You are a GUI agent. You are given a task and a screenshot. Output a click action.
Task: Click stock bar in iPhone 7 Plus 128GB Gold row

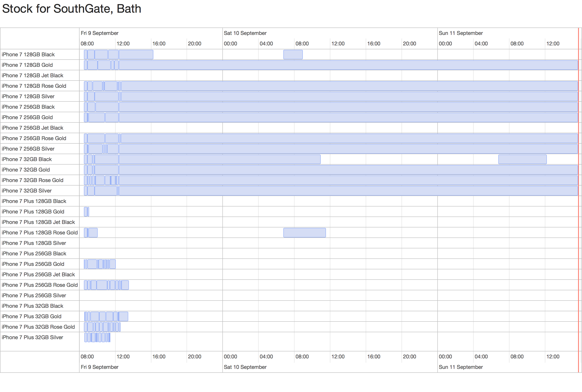click(86, 212)
